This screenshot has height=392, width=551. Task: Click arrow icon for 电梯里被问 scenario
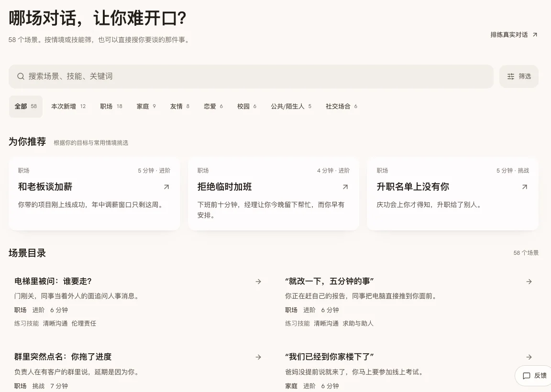point(258,282)
